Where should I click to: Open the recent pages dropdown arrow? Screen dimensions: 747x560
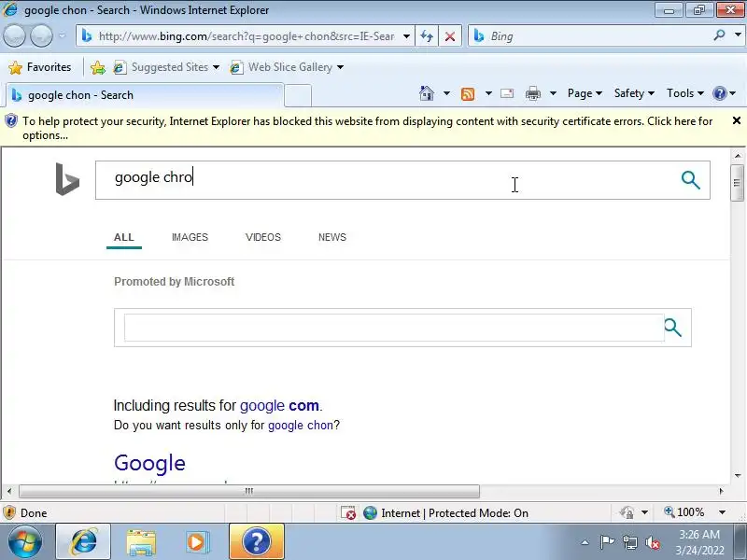click(62, 35)
